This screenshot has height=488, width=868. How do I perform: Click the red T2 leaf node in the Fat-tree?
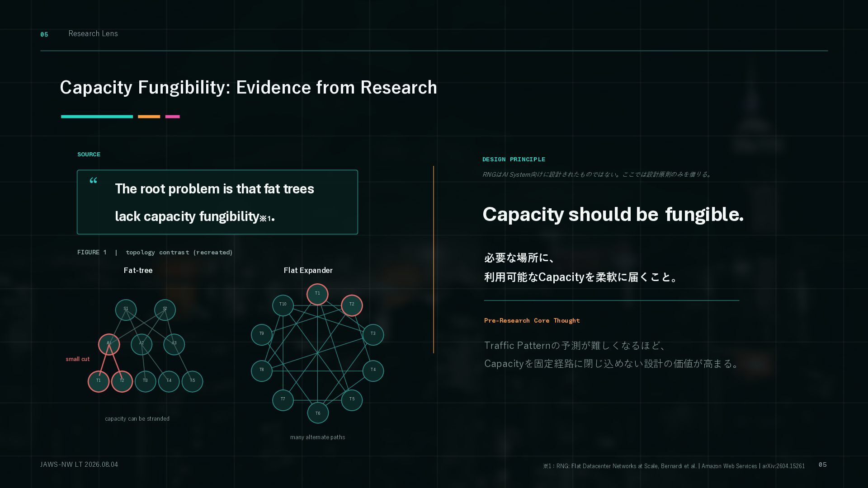click(122, 381)
